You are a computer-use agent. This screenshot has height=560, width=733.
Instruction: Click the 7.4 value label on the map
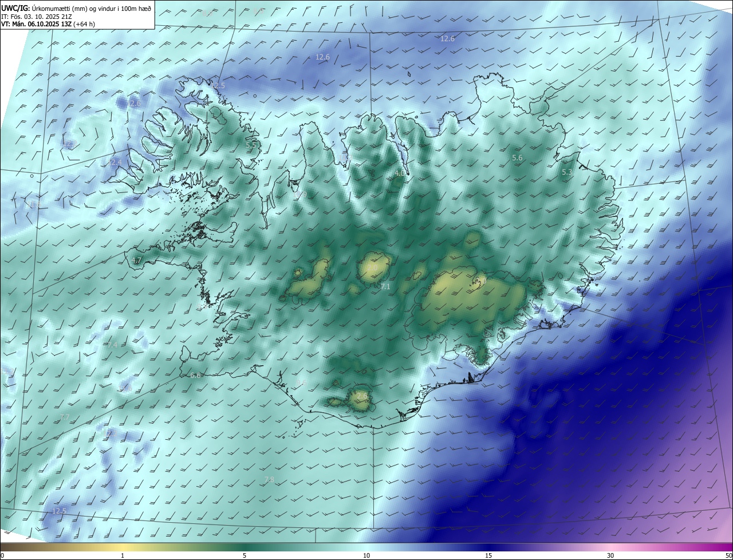112,345
